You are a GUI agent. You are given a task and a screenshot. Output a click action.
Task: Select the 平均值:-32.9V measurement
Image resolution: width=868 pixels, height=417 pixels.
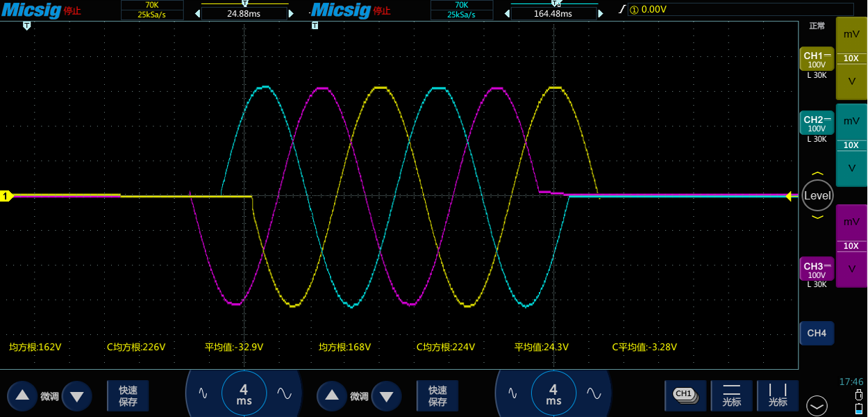tap(234, 347)
